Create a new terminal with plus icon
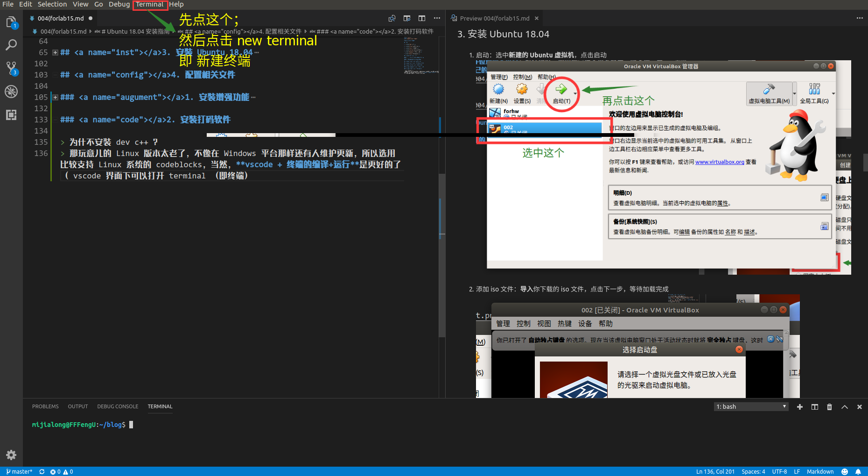The height and width of the screenshot is (476, 868). pyautogui.click(x=799, y=407)
